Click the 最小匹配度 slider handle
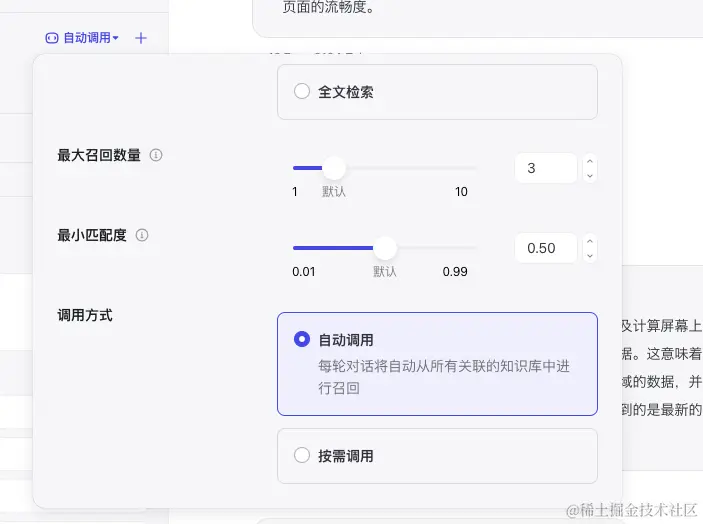This screenshot has height=524, width=703. (x=385, y=248)
